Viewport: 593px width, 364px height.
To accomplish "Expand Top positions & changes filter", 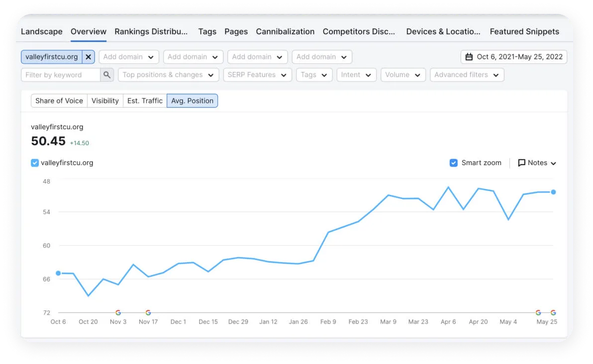I will (x=168, y=75).
